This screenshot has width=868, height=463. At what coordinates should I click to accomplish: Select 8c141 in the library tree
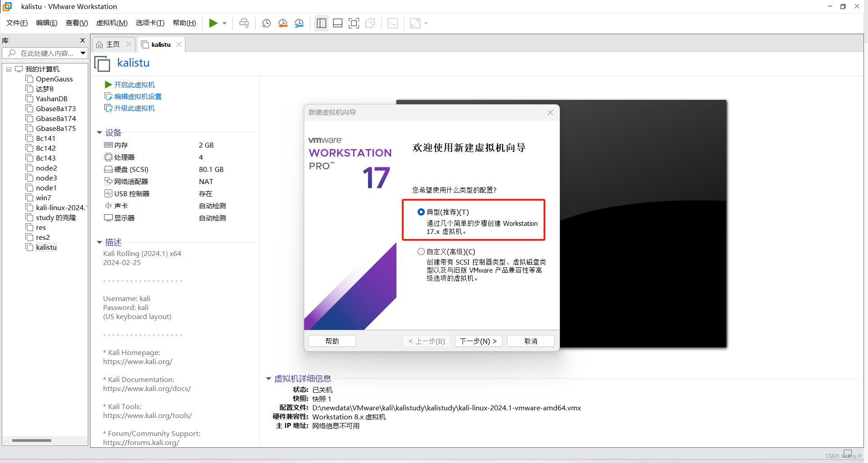click(45, 139)
